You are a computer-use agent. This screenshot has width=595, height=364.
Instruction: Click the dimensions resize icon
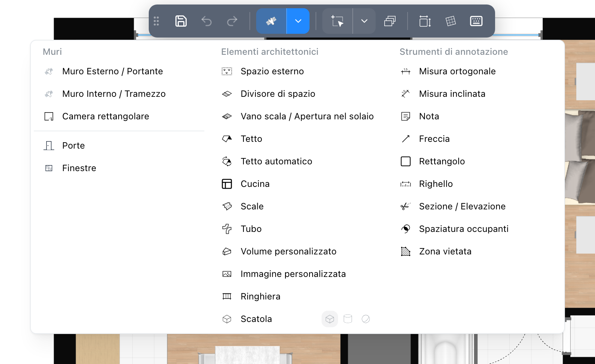click(425, 21)
